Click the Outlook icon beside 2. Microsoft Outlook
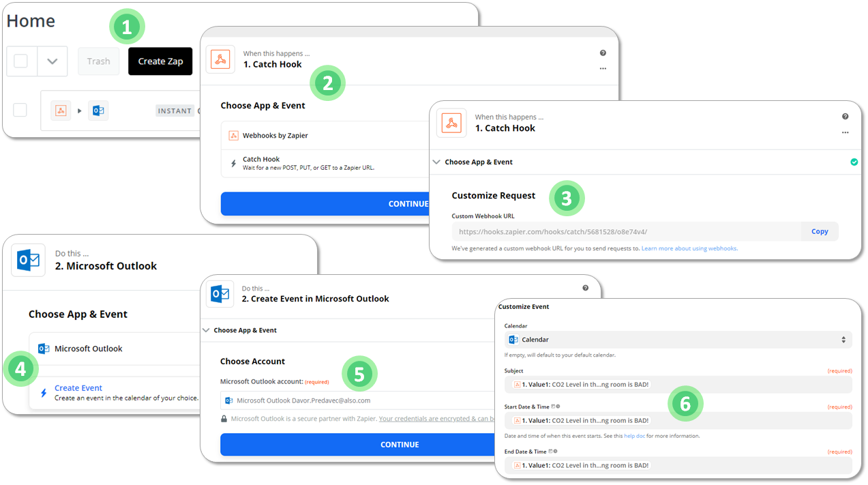Screen dimensions: 868x485 (x=28, y=260)
